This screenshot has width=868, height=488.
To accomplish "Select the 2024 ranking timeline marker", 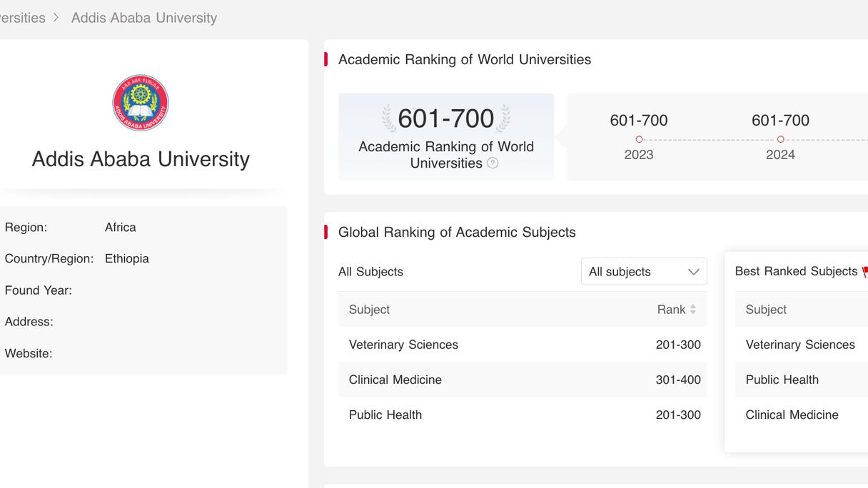I will tap(780, 139).
